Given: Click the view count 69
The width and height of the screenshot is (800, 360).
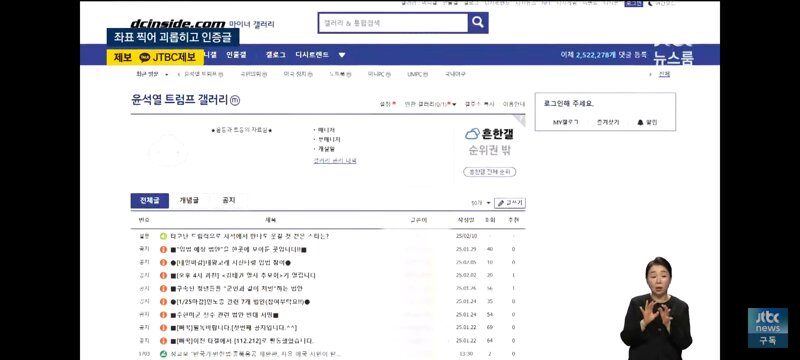Looking at the screenshot, I should tap(490, 328).
